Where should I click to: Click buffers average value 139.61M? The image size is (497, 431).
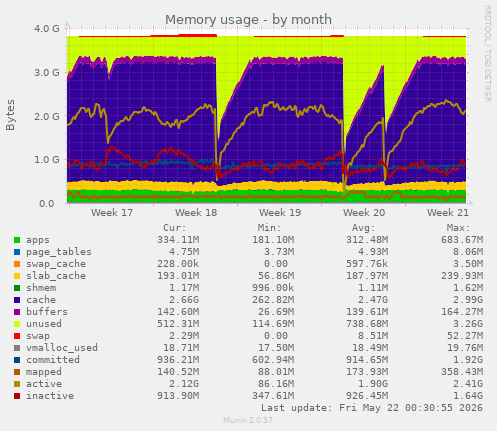coord(367,312)
